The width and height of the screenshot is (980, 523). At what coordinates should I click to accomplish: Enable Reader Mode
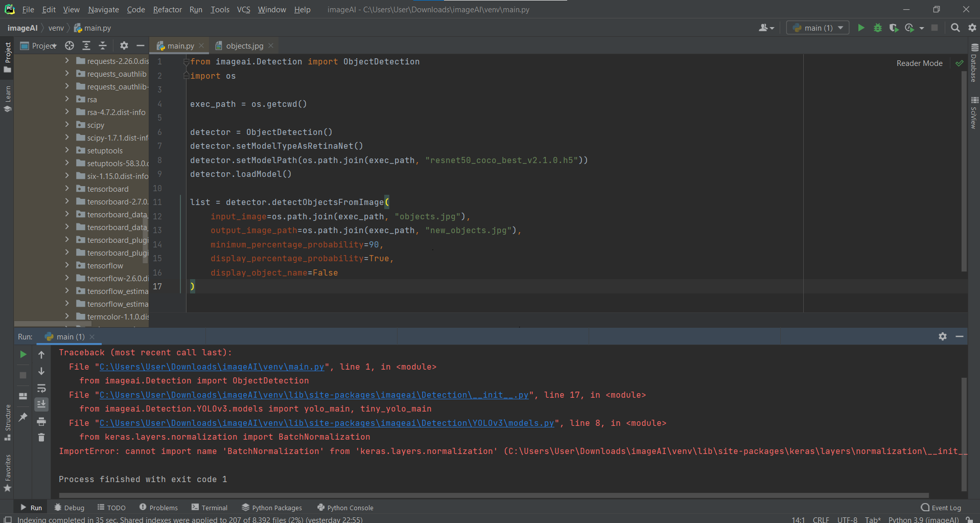click(919, 63)
